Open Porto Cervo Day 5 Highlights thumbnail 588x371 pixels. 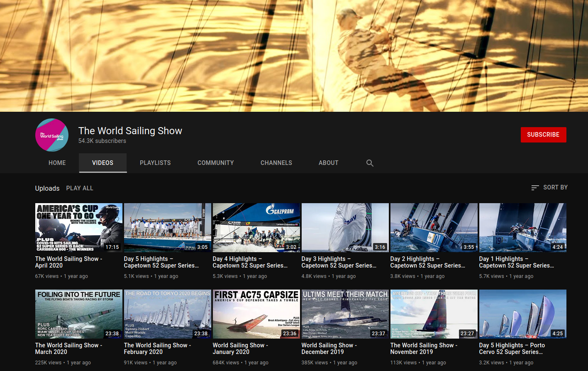(x=523, y=314)
